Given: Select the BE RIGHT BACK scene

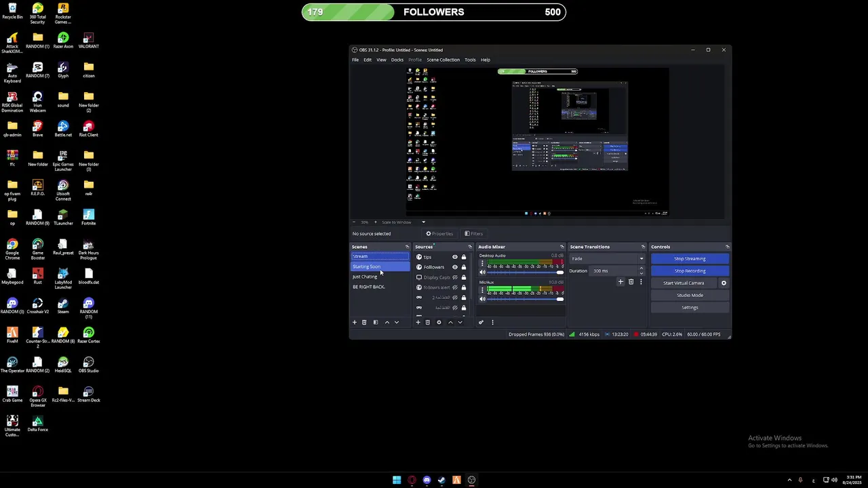Looking at the screenshot, I should [380, 287].
